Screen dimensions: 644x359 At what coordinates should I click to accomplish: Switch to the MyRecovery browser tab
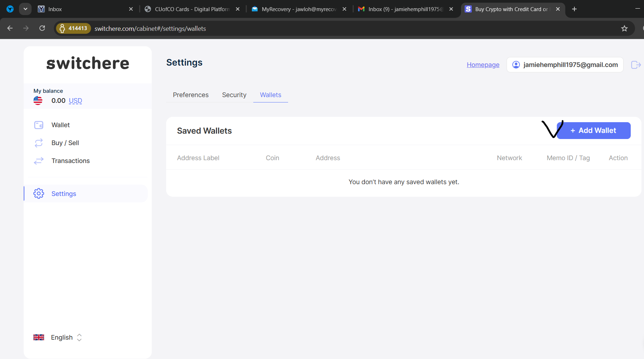pyautogui.click(x=299, y=9)
